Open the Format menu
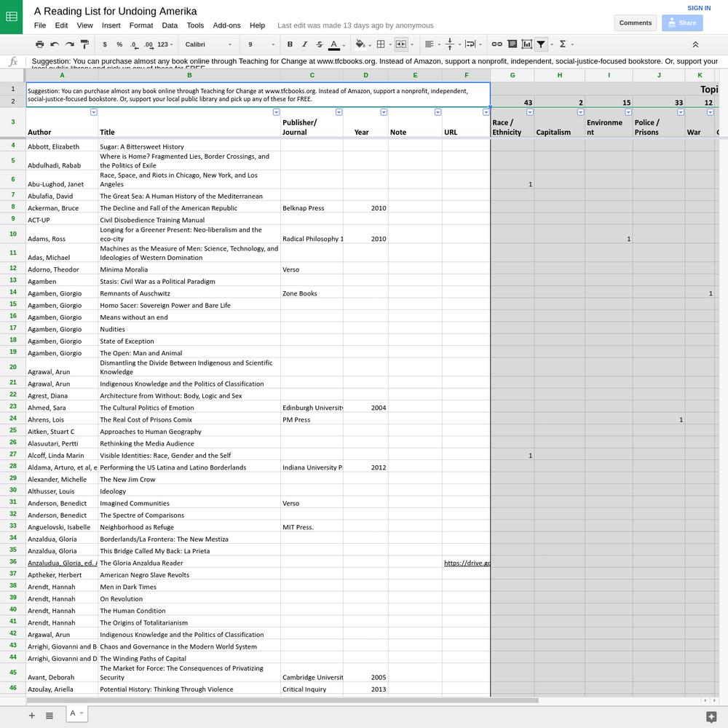 (141, 25)
